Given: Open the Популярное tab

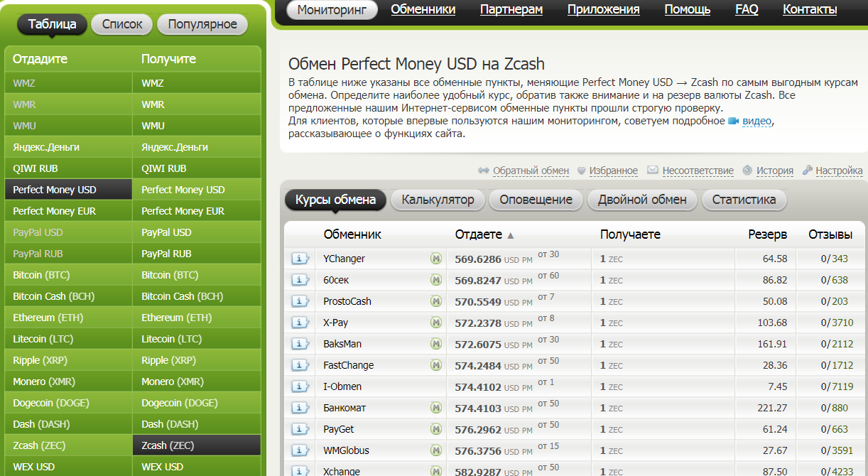Looking at the screenshot, I should point(202,24).
